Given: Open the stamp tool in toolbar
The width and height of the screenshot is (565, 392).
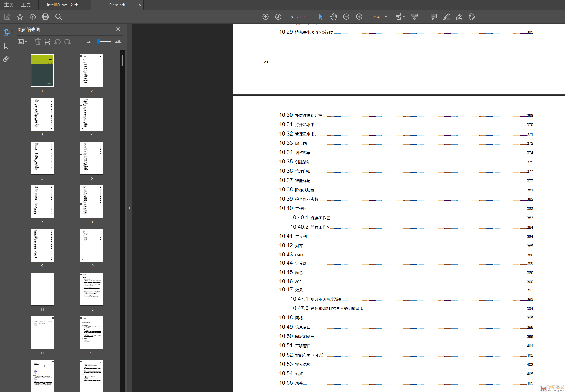Looking at the screenshot, I should 472,17.
